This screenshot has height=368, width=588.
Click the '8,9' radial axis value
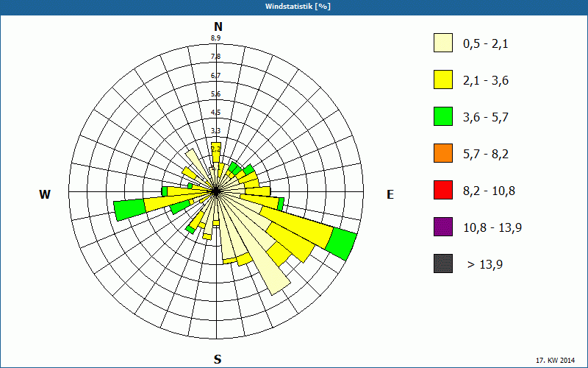[x=215, y=38]
